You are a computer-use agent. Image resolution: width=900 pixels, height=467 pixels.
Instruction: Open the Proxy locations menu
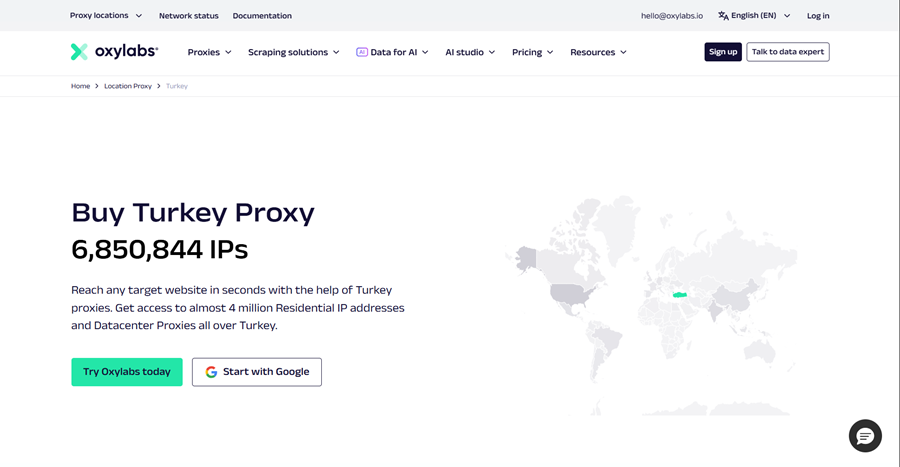click(106, 15)
